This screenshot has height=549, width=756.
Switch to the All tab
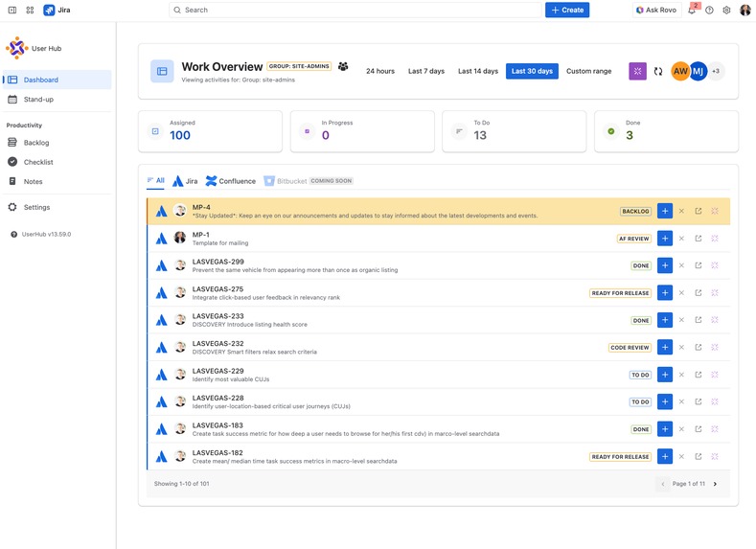click(156, 181)
